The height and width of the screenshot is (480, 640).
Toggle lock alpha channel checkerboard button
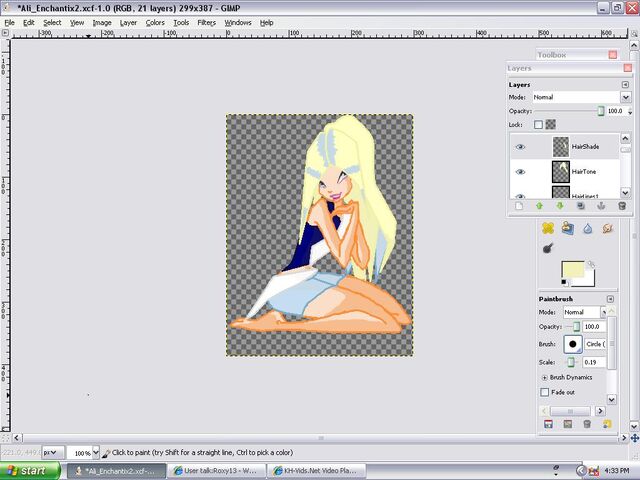pyautogui.click(x=551, y=124)
